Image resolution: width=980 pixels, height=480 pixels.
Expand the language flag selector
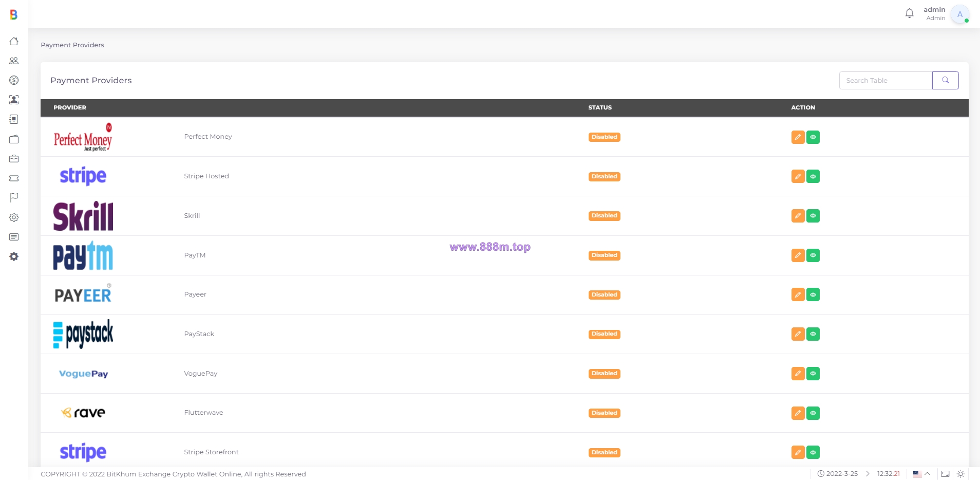[921, 474]
